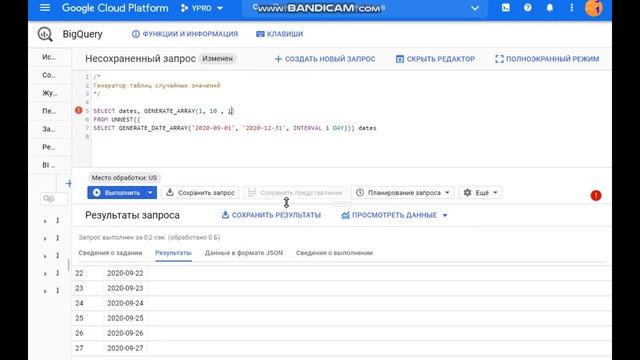Screen dimensions: 640x360
Task: Open notifications bell
Action: pos(549,8)
